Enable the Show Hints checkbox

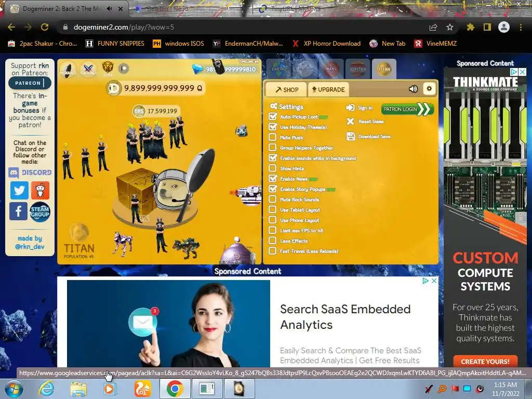click(272, 168)
